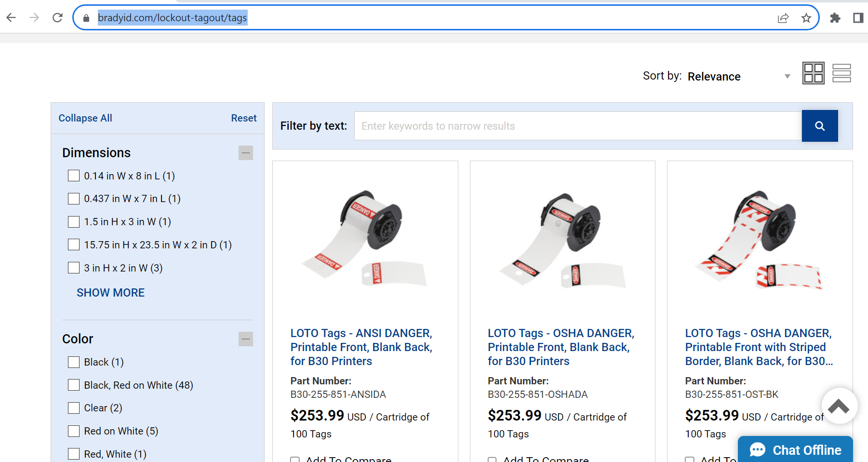Open the browser extensions menu

tap(835, 18)
